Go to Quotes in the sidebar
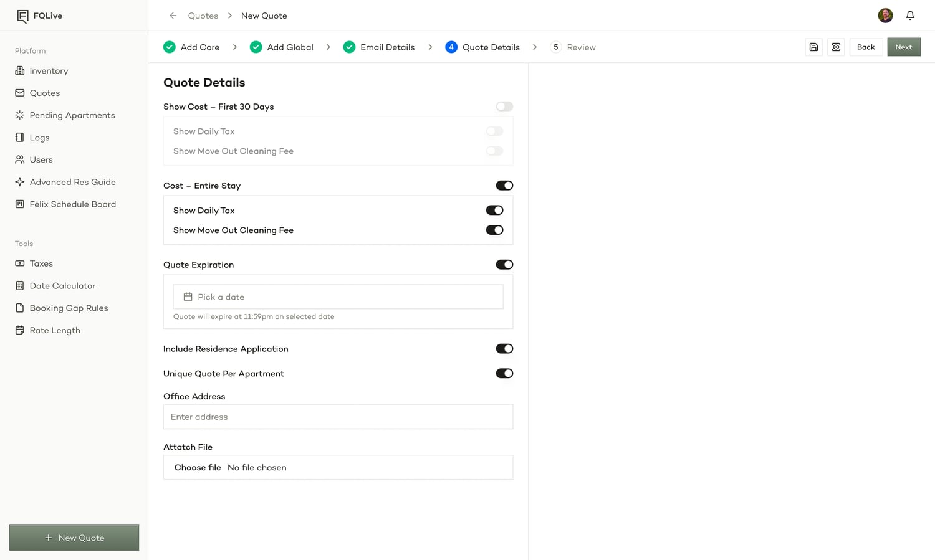The image size is (935, 560). 37,93
